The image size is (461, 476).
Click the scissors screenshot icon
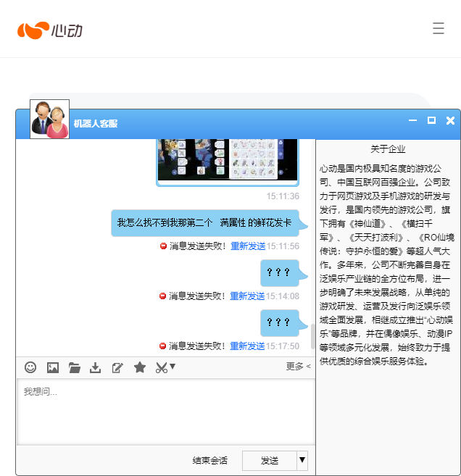161,367
